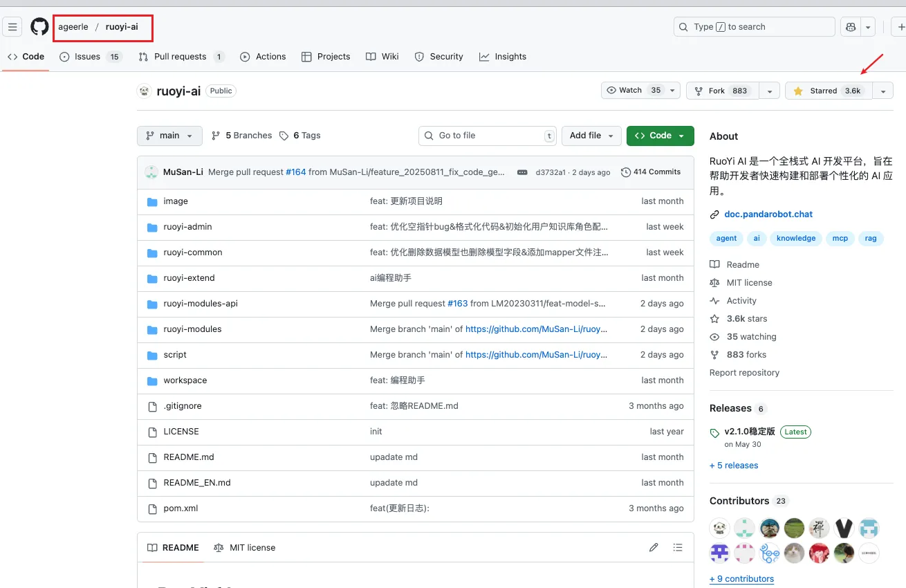Fork the repository with Fork button
906x588 pixels.
723,91
